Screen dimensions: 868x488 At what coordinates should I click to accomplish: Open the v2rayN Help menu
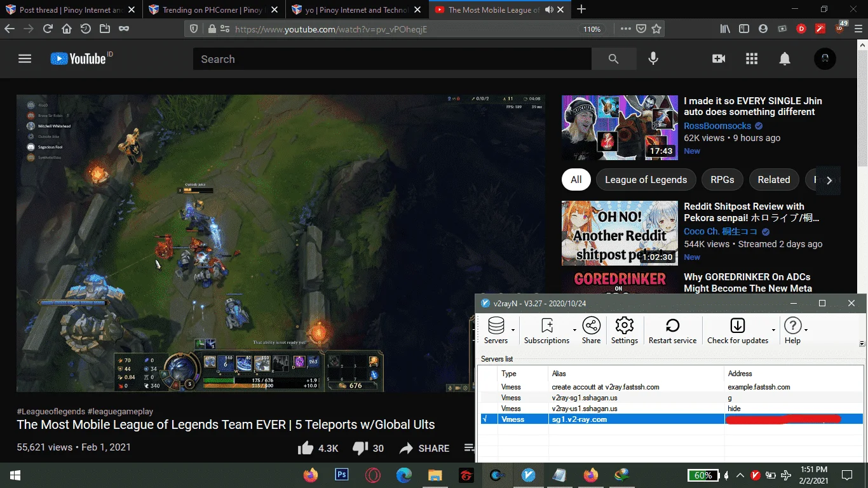792,331
